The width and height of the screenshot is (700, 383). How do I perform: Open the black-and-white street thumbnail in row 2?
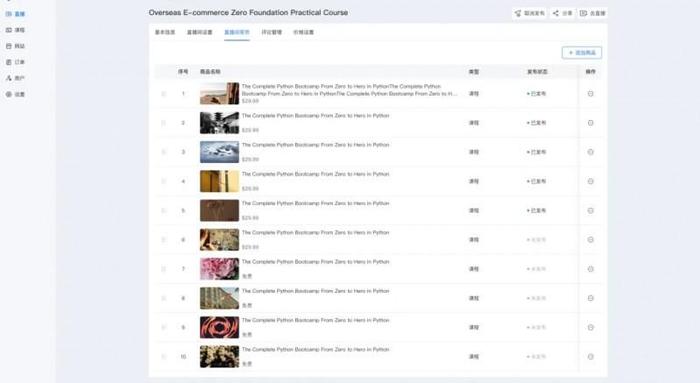[x=219, y=123]
